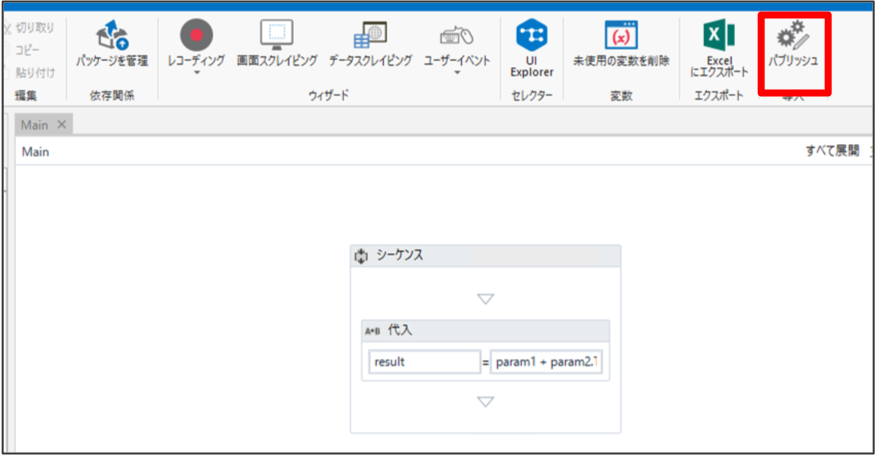Export workflow to Excel (Excelにエクスポート)
This screenshot has height=458, width=879.
[x=719, y=48]
